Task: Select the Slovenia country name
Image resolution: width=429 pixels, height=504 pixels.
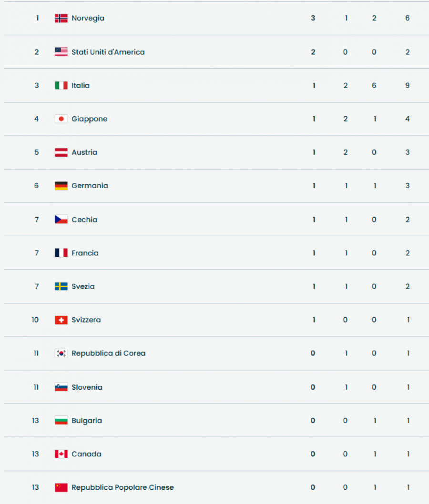Action: coord(87,387)
